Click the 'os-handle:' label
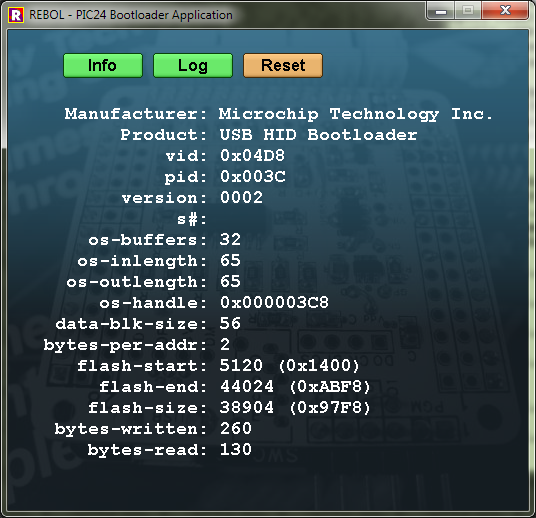This screenshot has height=518, width=536. [153, 303]
